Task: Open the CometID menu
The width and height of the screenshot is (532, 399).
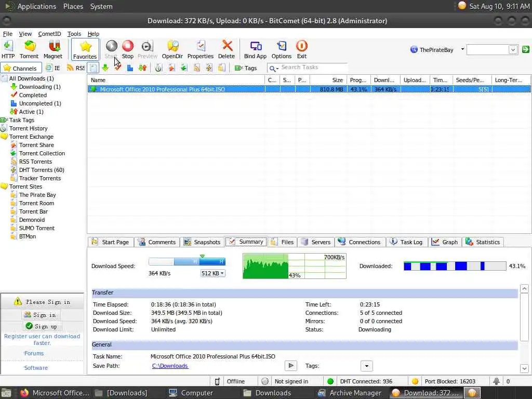Action: coord(49,34)
